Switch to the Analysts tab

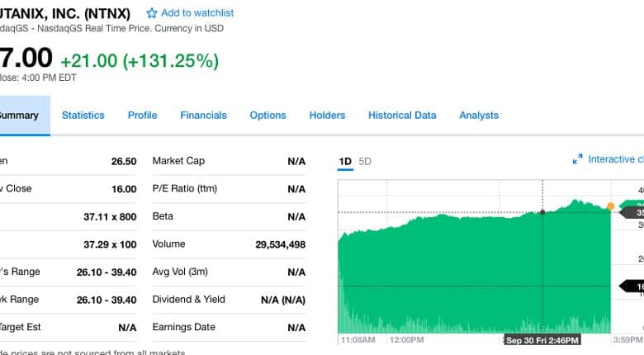[x=479, y=116]
